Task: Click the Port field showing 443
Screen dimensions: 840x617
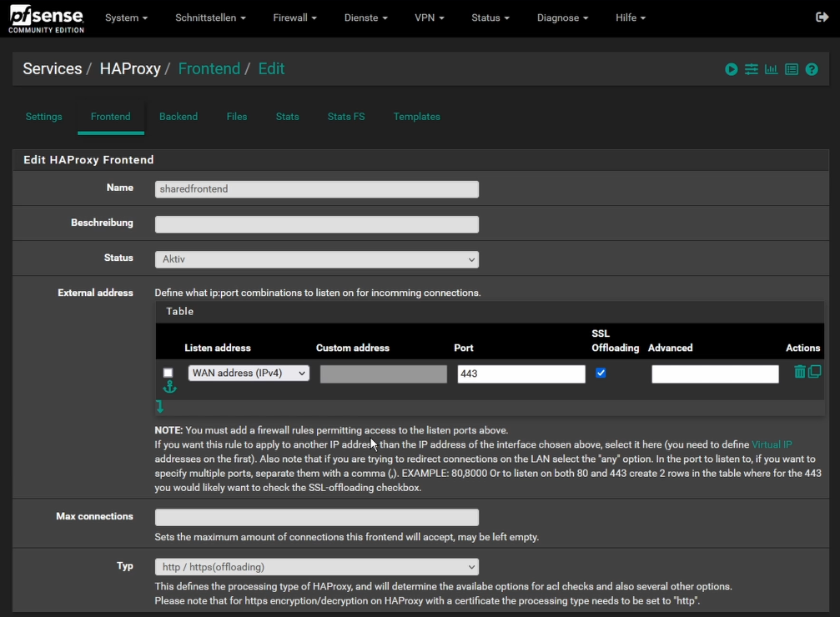Action: point(521,374)
